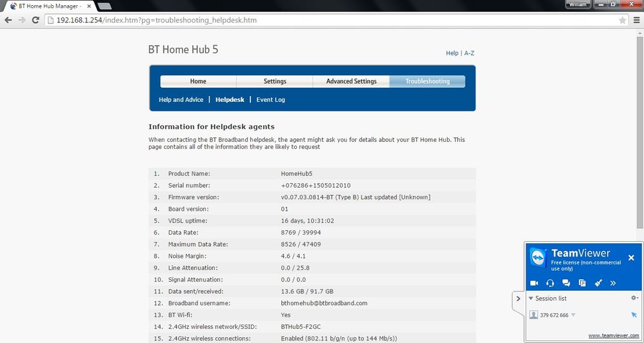Screen dimensions: 644x343
Task: Open the Settings tab
Action: click(275, 81)
